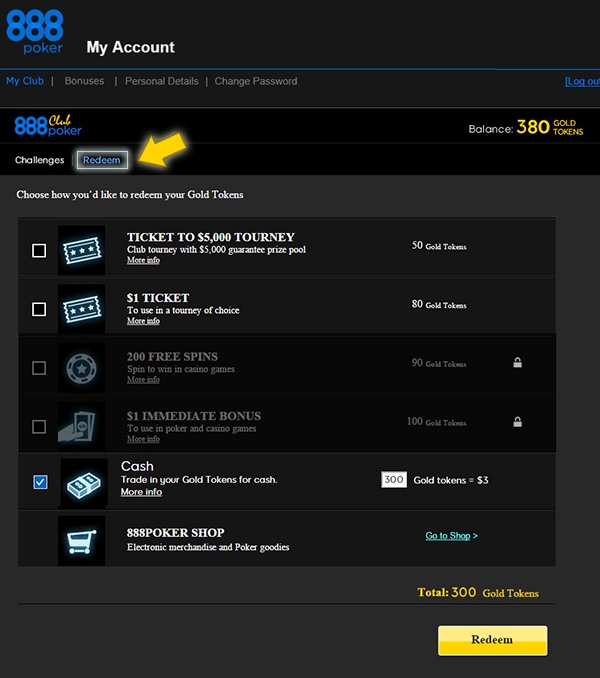This screenshot has width=600, height=678.
Task: Open the Change Password tab
Action: point(256,81)
